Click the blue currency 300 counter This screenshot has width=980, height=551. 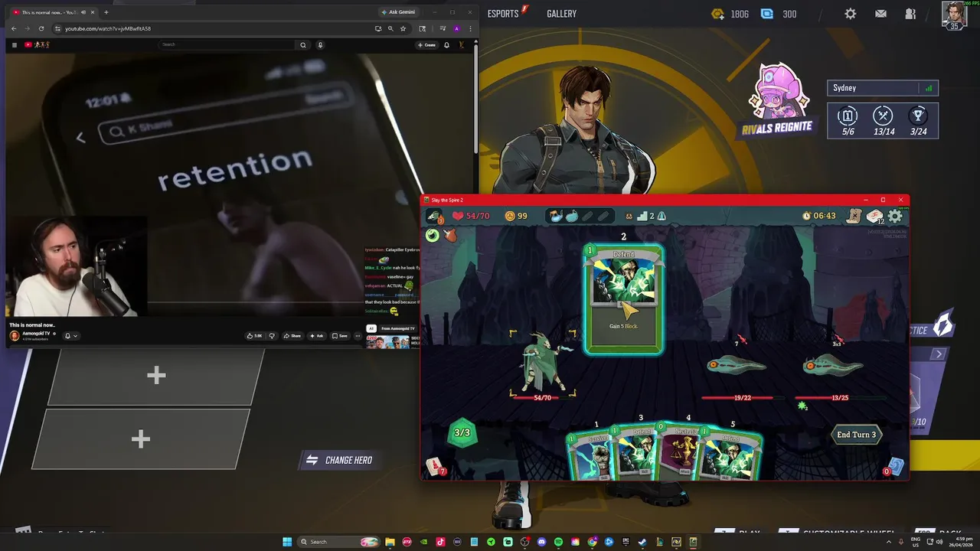coord(779,14)
